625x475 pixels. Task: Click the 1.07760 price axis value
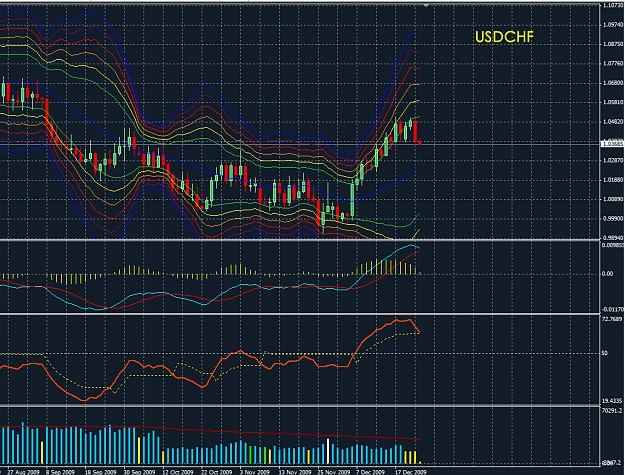tap(613, 63)
